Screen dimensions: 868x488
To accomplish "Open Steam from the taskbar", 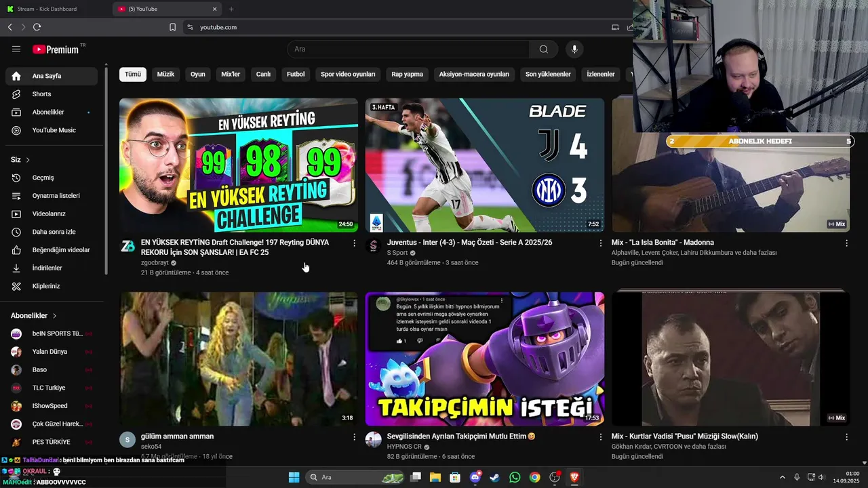I will [495, 477].
